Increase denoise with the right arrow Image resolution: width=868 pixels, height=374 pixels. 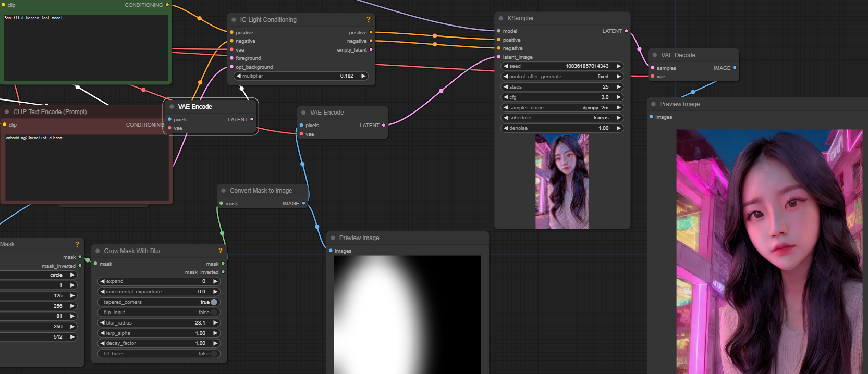[618, 128]
